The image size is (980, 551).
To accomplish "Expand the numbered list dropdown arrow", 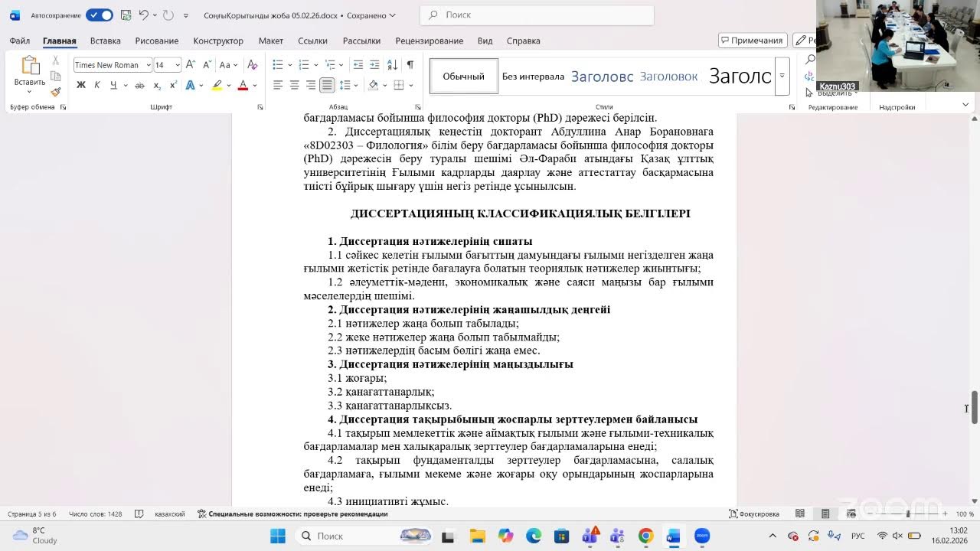I will (x=316, y=65).
